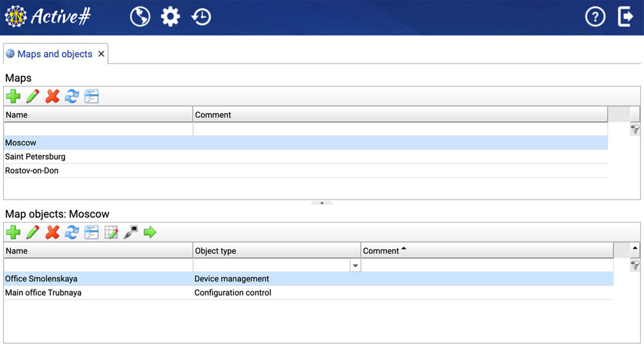Click the grid edit icon in Map objects toolbar
644x344 pixels.
tap(111, 233)
